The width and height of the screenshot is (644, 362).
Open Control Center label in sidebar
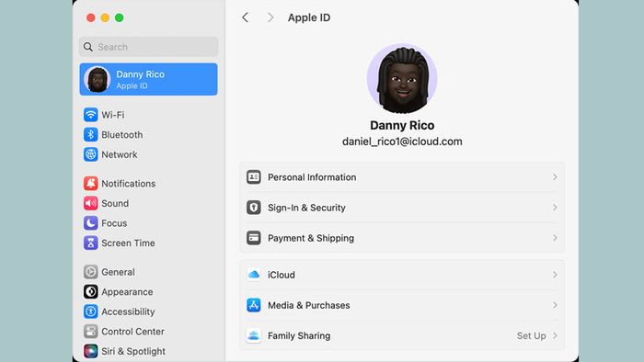[x=132, y=332]
